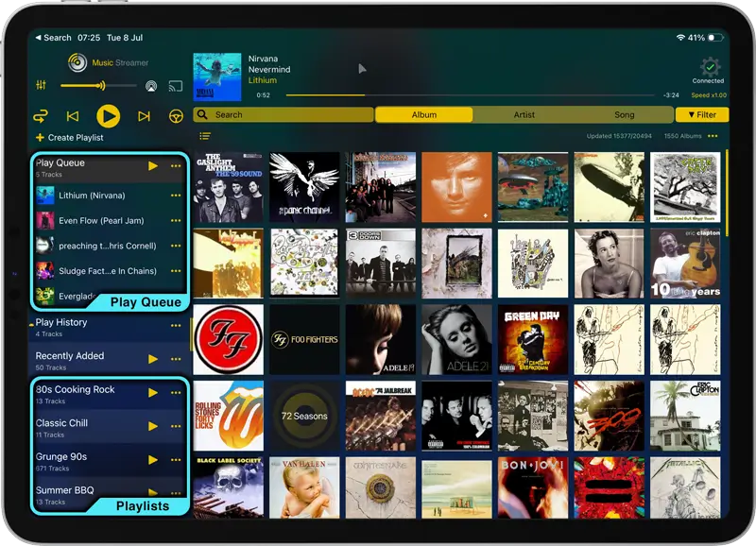Open the Cast to device icon
Image resolution: width=756 pixels, height=546 pixels.
(x=176, y=86)
